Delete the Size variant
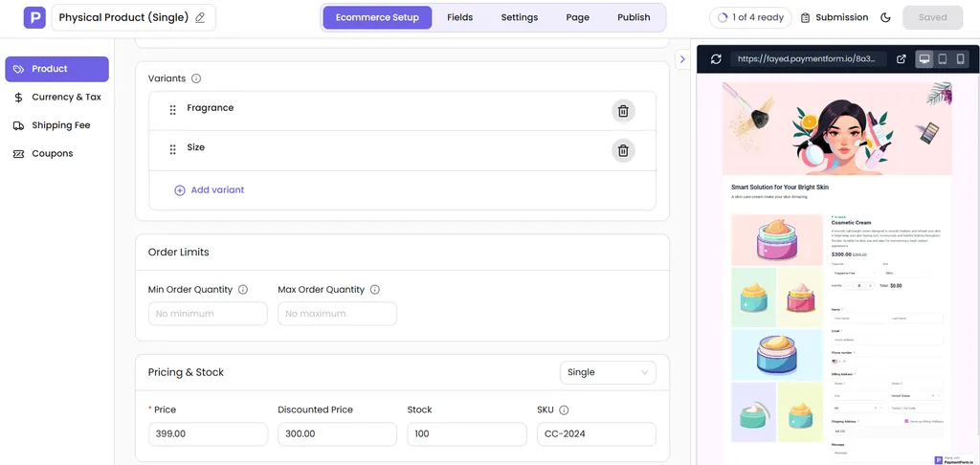The height and width of the screenshot is (465, 980). 623,150
